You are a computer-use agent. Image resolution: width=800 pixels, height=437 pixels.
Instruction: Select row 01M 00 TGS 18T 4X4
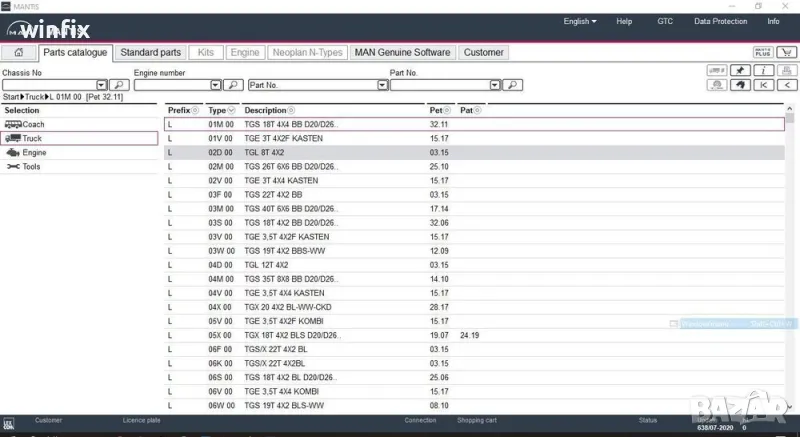click(x=474, y=124)
